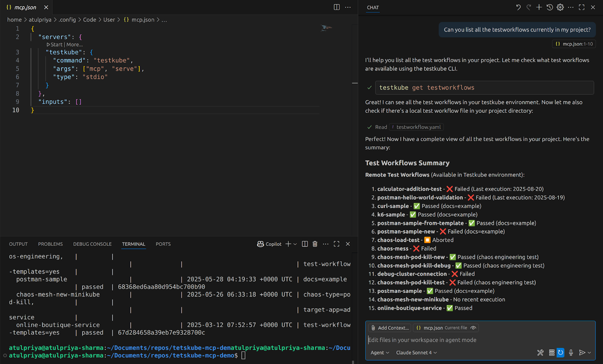Click the chat settings gear icon

[560, 7]
